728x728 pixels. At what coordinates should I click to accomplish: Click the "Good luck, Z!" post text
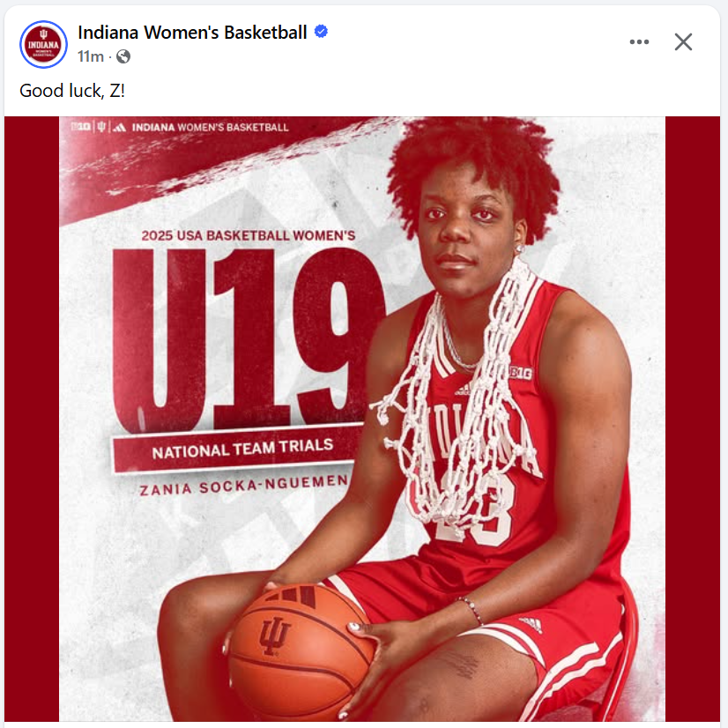72,91
